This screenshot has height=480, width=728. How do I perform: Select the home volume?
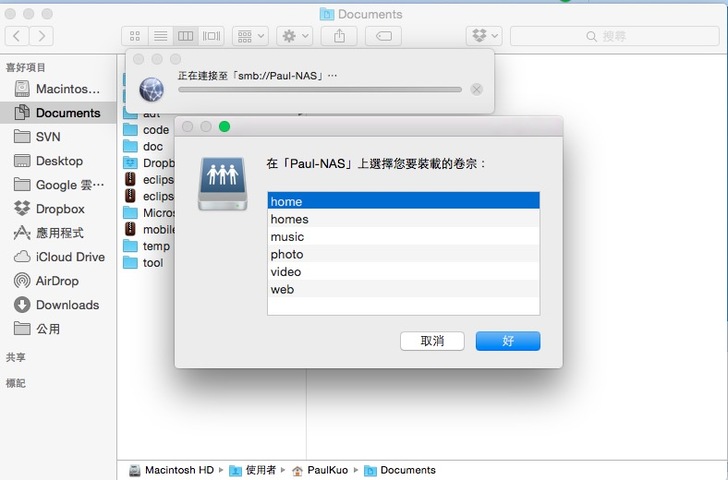pyautogui.click(x=403, y=201)
